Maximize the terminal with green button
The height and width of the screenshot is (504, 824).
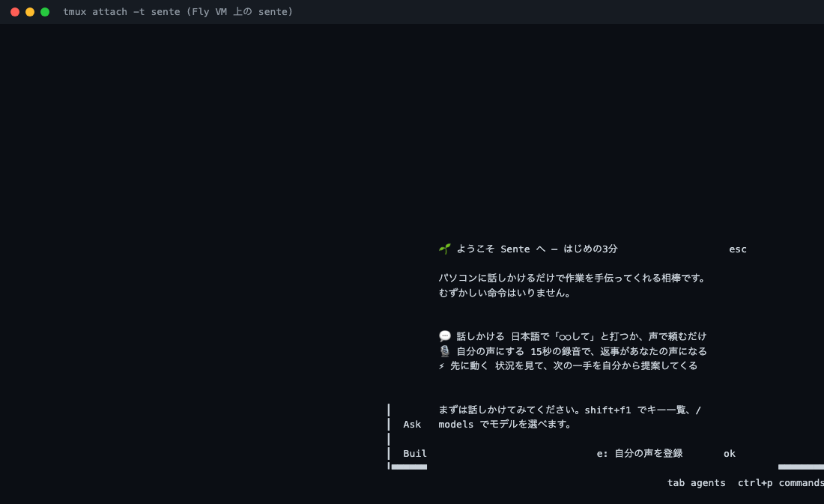click(x=45, y=11)
